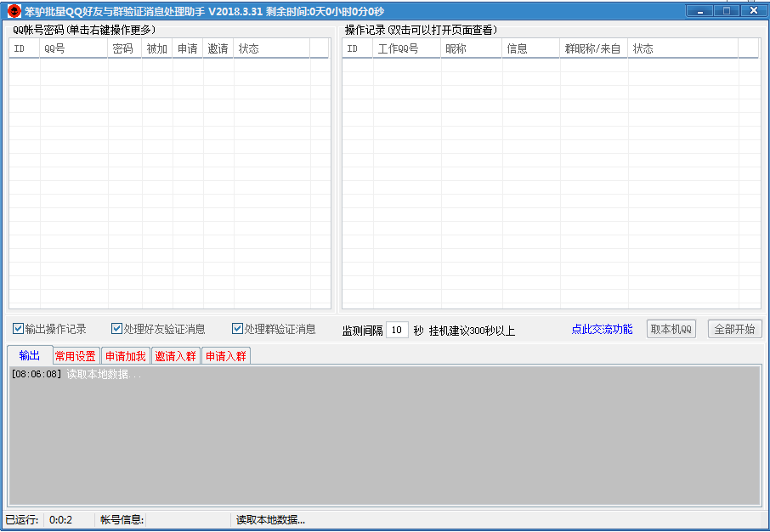Click the 0:0:2 runtime value
The height and width of the screenshot is (532, 770).
pos(61,520)
